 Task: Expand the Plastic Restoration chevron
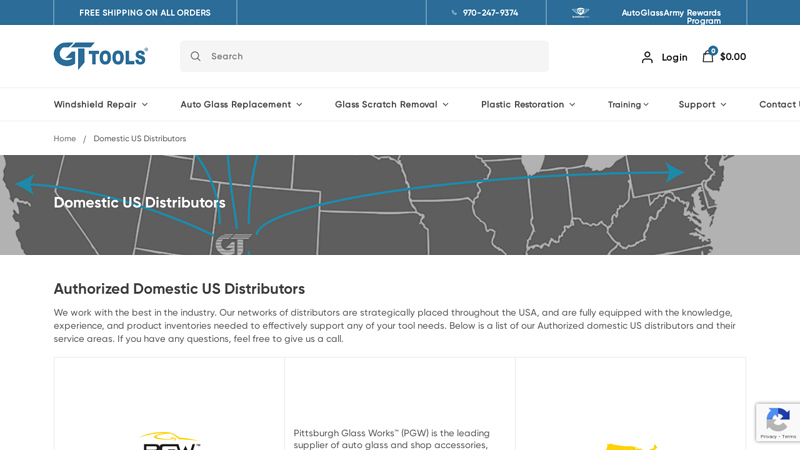click(572, 105)
